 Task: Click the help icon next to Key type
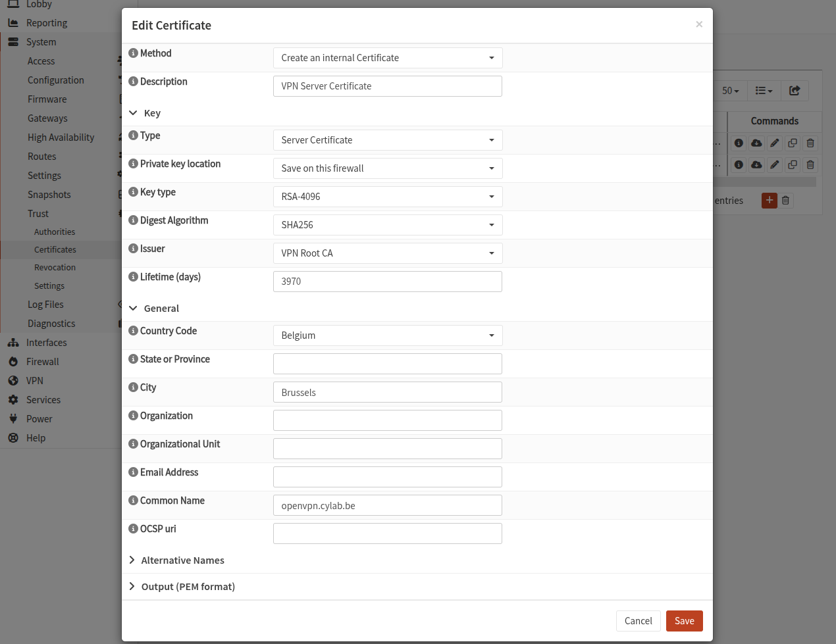[x=133, y=192]
